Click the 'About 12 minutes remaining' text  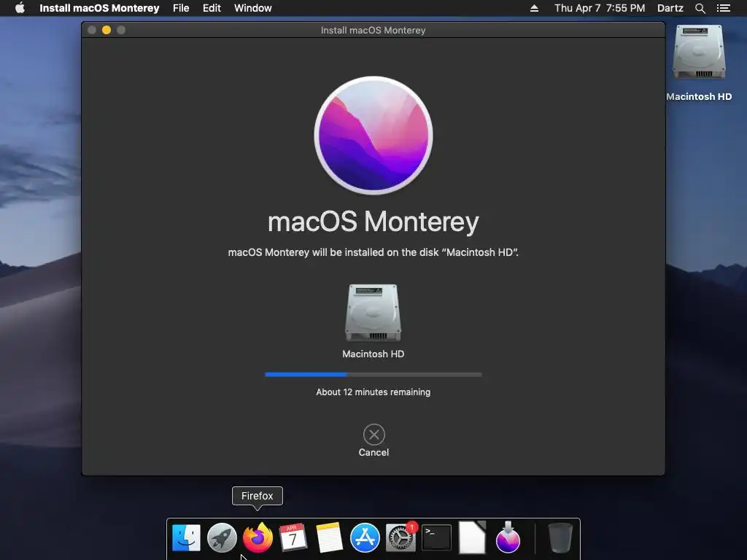(373, 392)
